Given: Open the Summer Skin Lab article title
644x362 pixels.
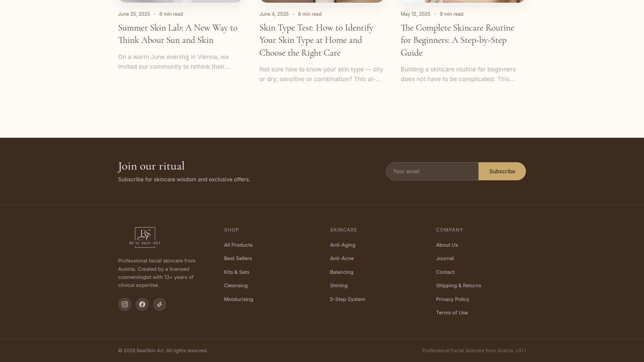Looking at the screenshot, I should coord(178,34).
